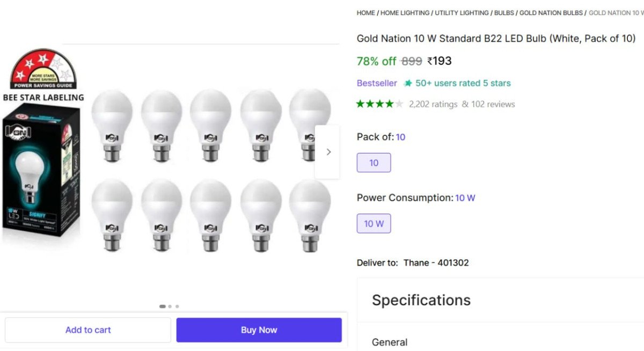Select the pack size 10 option
644x351 pixels.
(374, 163)
